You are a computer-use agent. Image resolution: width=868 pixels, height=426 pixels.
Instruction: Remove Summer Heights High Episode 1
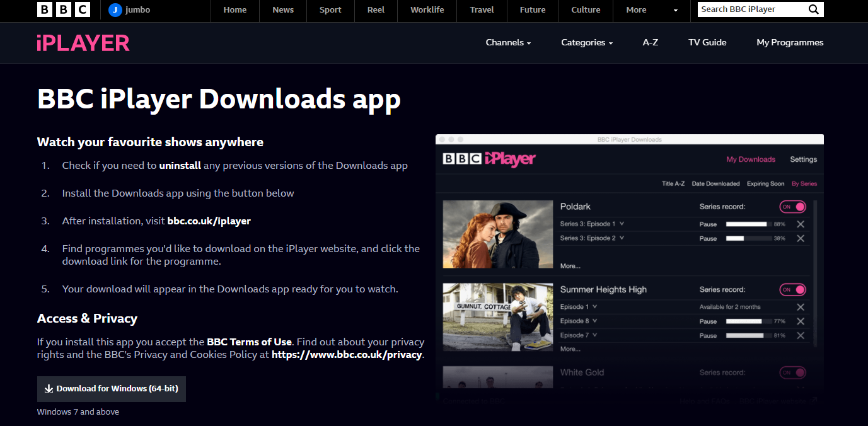click(x=801, y=307)
